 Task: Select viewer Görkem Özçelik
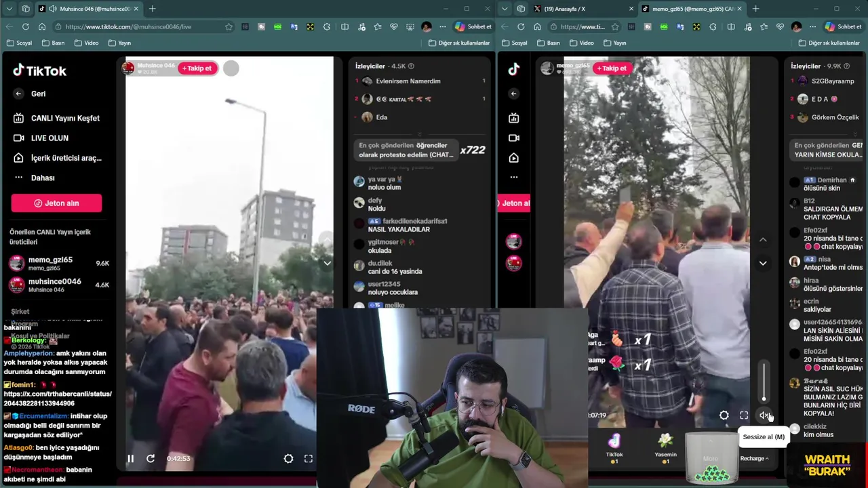click(828, 117)
